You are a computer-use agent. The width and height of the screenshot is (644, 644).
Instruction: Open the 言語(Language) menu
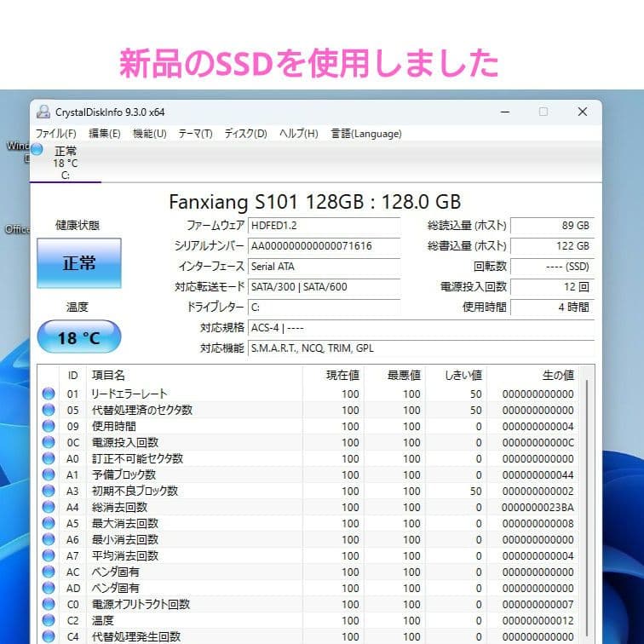tap(366, 134)
